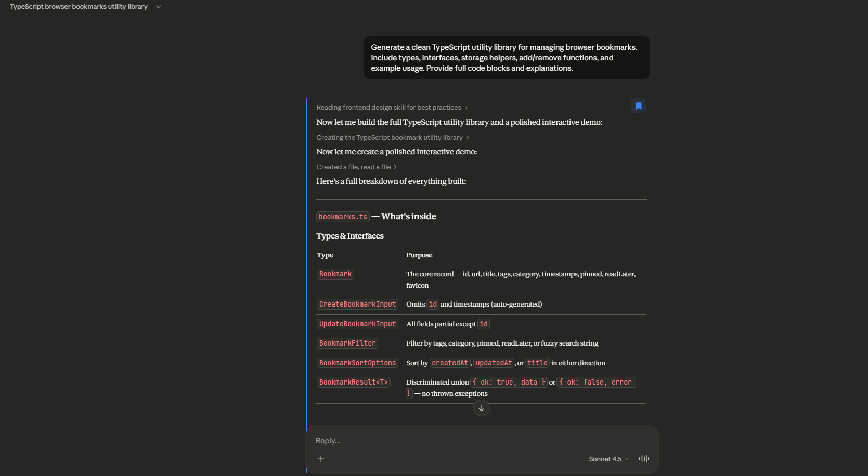This screenshot has height=476, width=868.
Task: Select the Bookmark type code chip
Action: tap(335, 274)
